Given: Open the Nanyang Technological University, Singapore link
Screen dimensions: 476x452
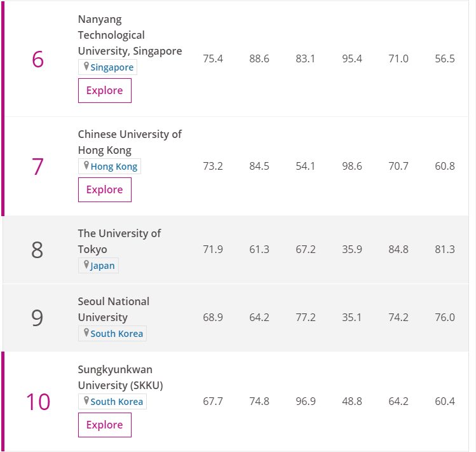Looking at the screenshot, I should pyautogui.click(x=130, y=35).
